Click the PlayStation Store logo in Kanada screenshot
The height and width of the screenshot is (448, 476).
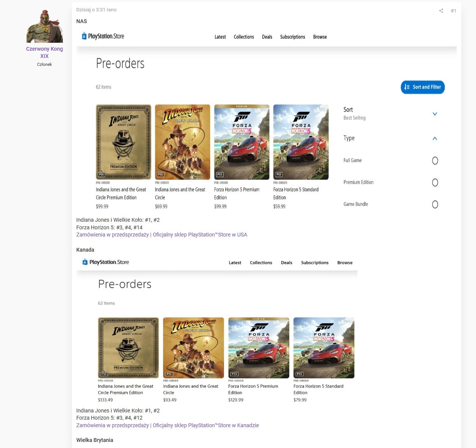(106, 262)
